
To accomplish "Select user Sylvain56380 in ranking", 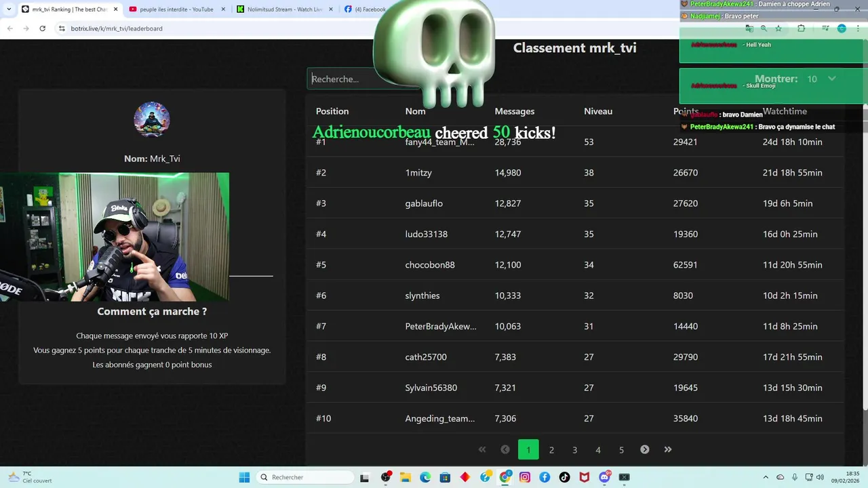I will click(431, 388).
